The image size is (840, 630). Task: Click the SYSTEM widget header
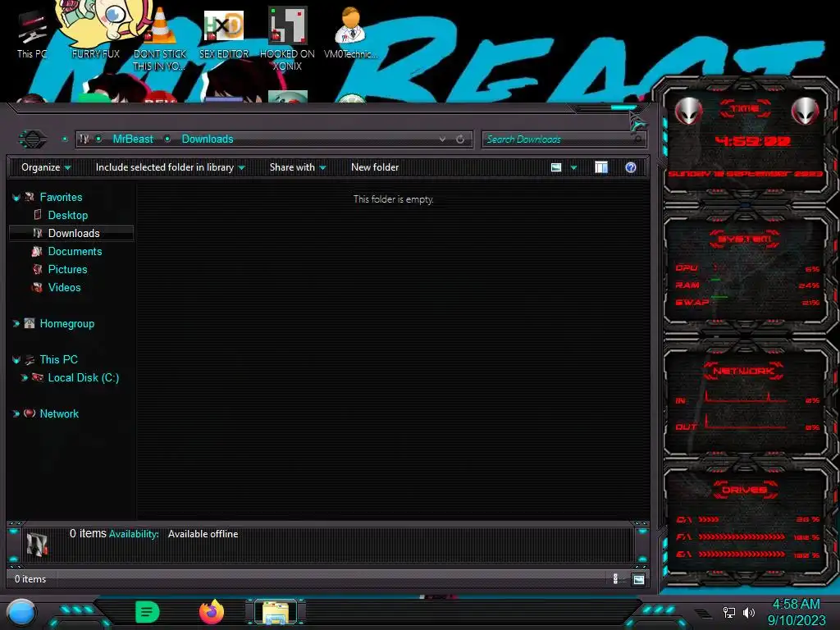[x=745, y=239]
